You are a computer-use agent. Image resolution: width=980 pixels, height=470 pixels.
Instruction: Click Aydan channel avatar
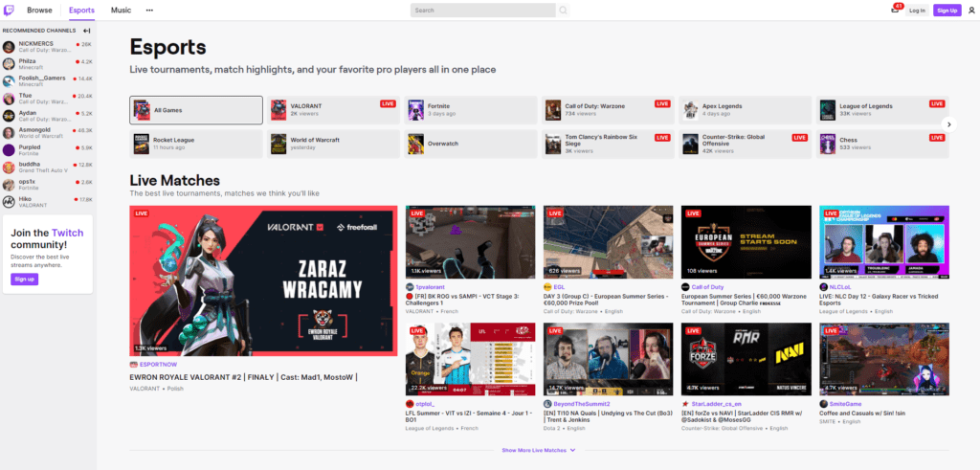point(9,116)
